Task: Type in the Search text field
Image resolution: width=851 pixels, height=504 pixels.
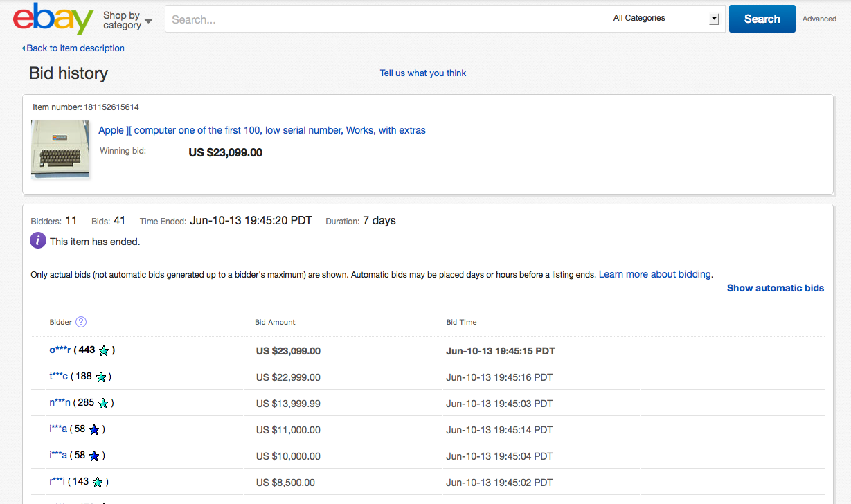Action: (385, 19)
